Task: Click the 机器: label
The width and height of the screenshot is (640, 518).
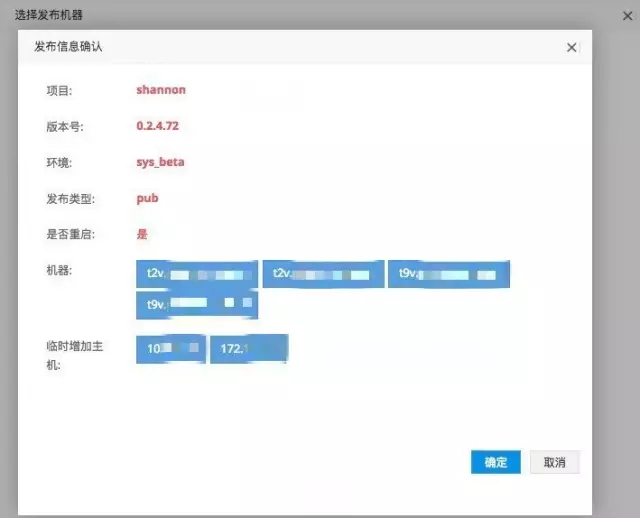Action: (x=59, y=270)
